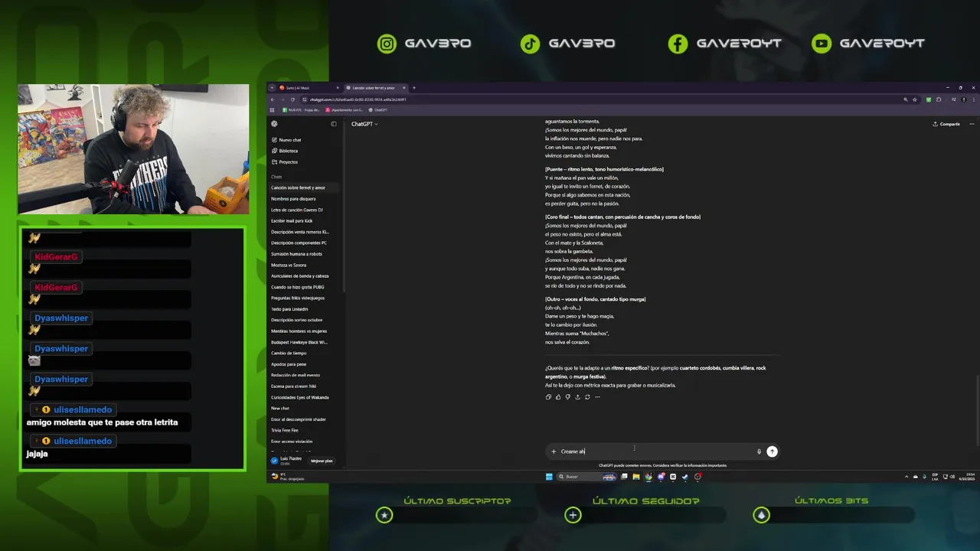The width and height of the screenshot is (980, 551).
Task: Click the browser reload icon
Action: point(292,99)
